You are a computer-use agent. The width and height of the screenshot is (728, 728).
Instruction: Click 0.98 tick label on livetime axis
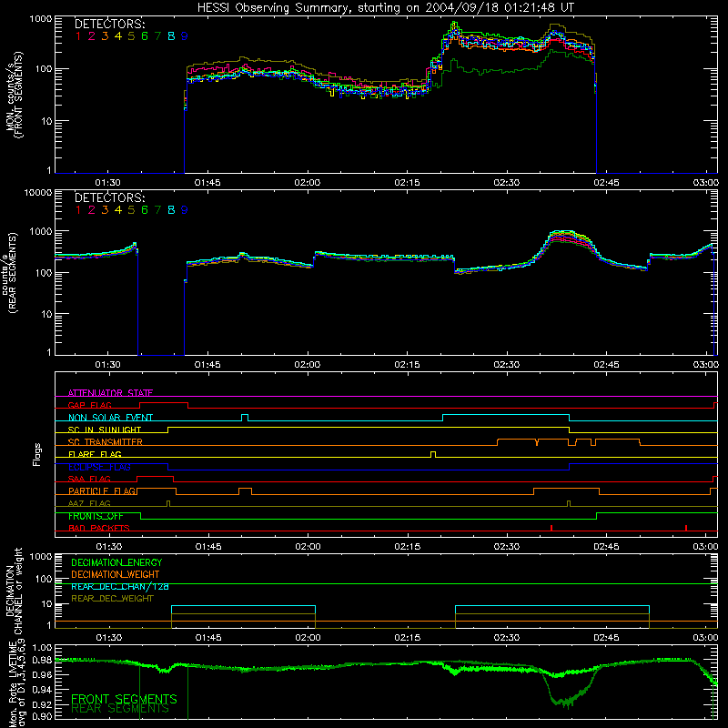(x=42, y=660)
